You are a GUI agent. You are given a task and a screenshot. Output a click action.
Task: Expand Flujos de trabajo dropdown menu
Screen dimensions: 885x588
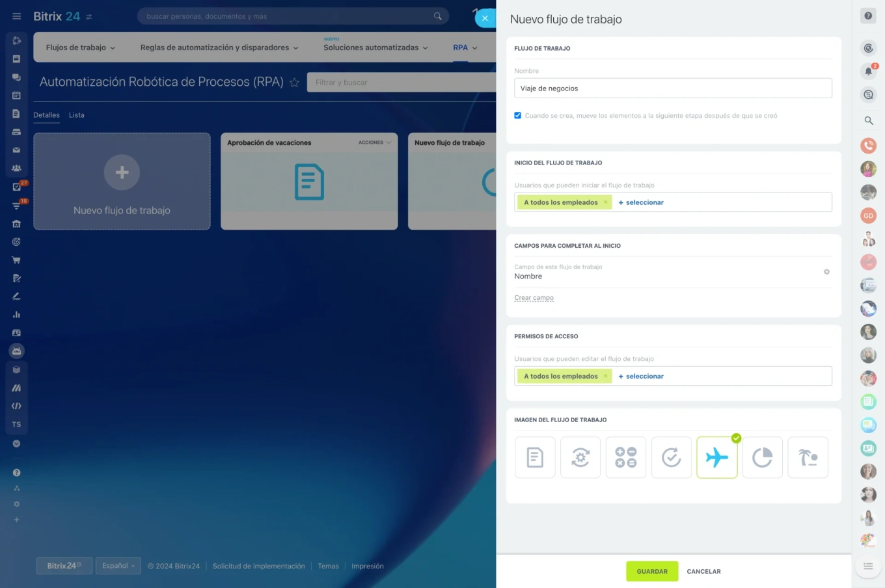coord(80,47)
